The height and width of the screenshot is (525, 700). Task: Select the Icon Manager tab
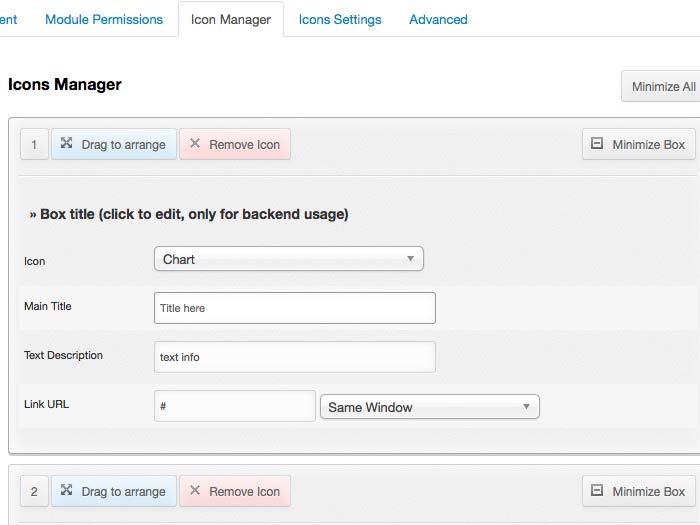(231, 19)
